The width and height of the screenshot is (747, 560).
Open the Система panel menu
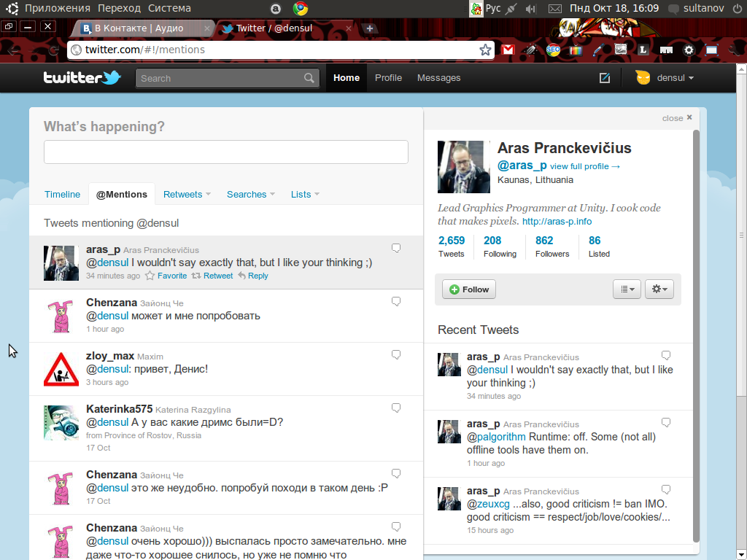click(169, 9)
